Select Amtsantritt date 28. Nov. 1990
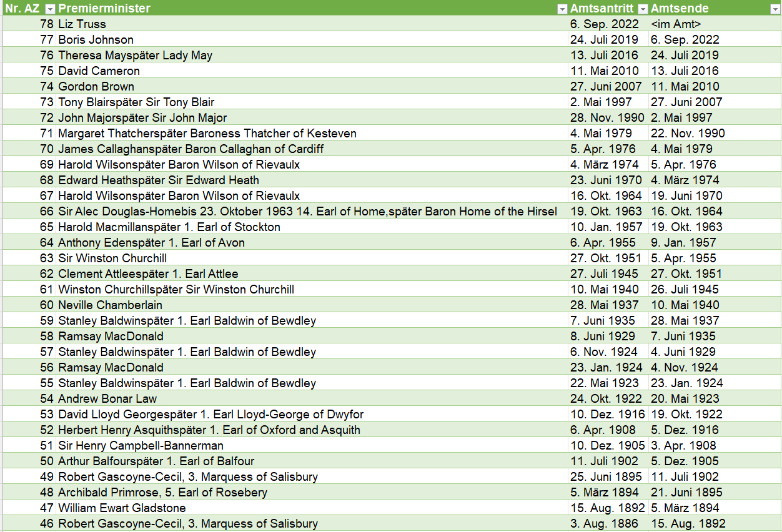This screenshot has height=532, width=782. pyautogui.click(x=606, y=118)
